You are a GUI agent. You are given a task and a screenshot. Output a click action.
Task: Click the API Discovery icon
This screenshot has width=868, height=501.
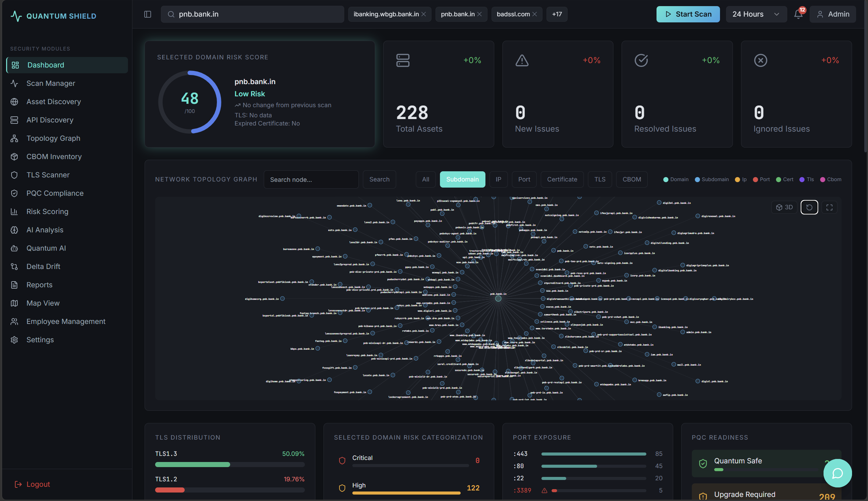tap(14, 120)
